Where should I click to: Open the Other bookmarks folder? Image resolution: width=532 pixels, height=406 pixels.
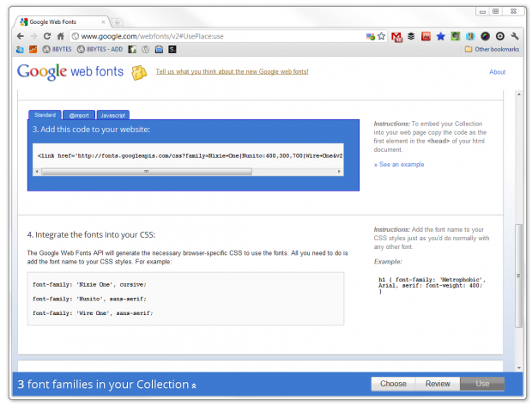(x=492, y=49)
